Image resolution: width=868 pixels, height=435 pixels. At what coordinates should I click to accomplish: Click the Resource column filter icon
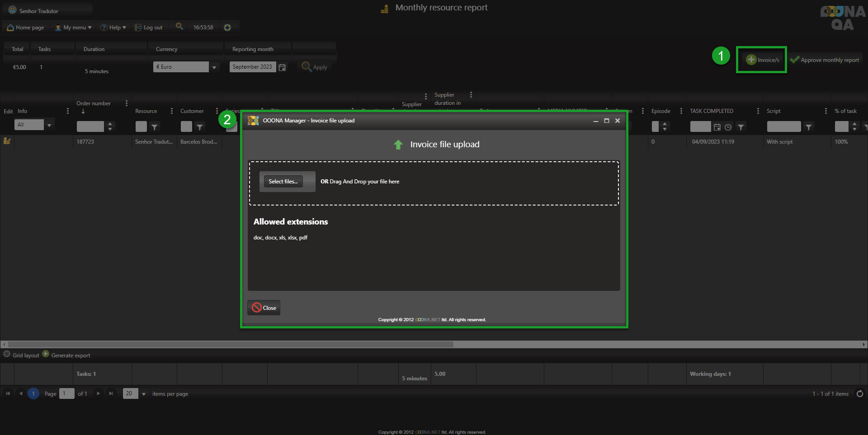pos(155,127)
